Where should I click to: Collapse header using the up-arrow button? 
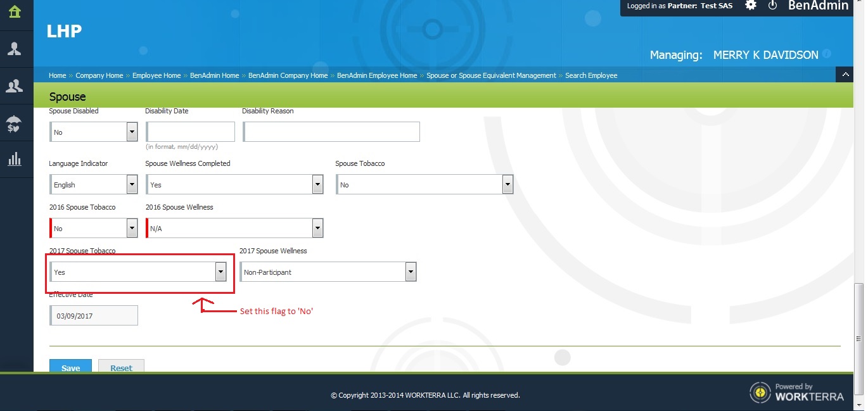[844, 75]
